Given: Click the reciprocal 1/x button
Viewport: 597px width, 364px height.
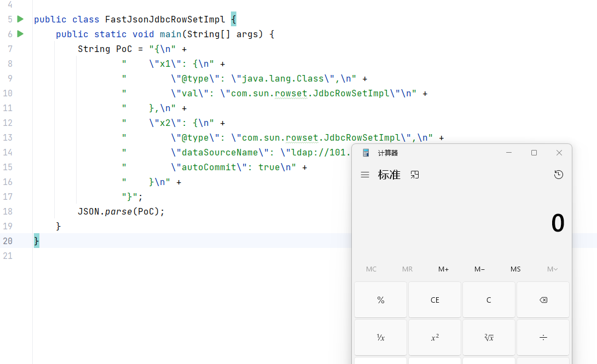Looking at the screenshot, I should pyautogui.click(x=381, y=337).
